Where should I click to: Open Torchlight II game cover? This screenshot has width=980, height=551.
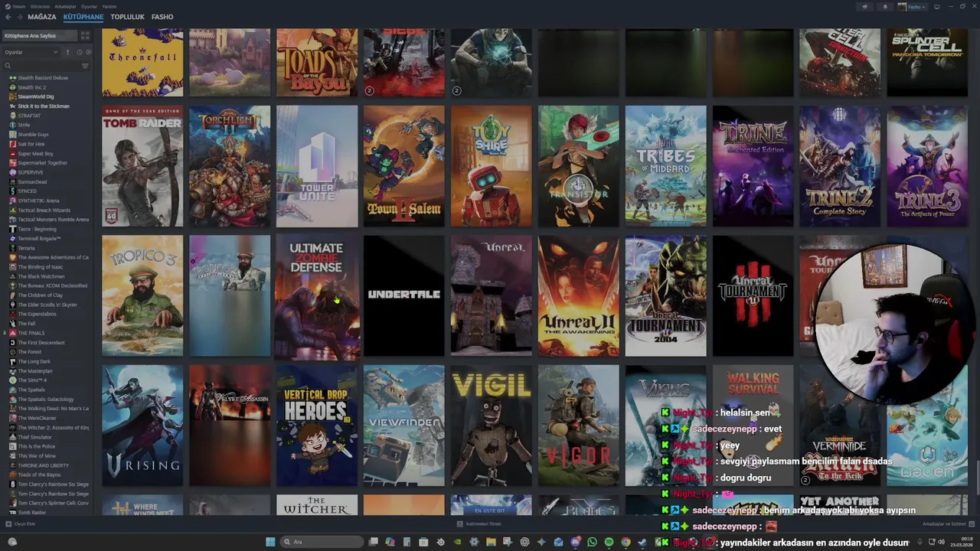(x=230, y=166)
